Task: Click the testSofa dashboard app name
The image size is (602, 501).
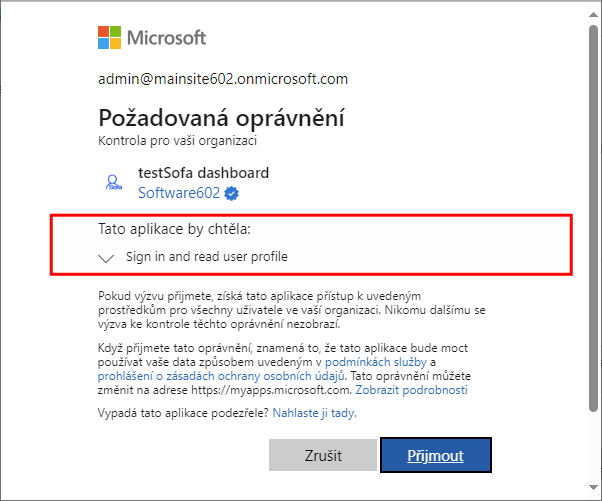Action: (203, 173)
